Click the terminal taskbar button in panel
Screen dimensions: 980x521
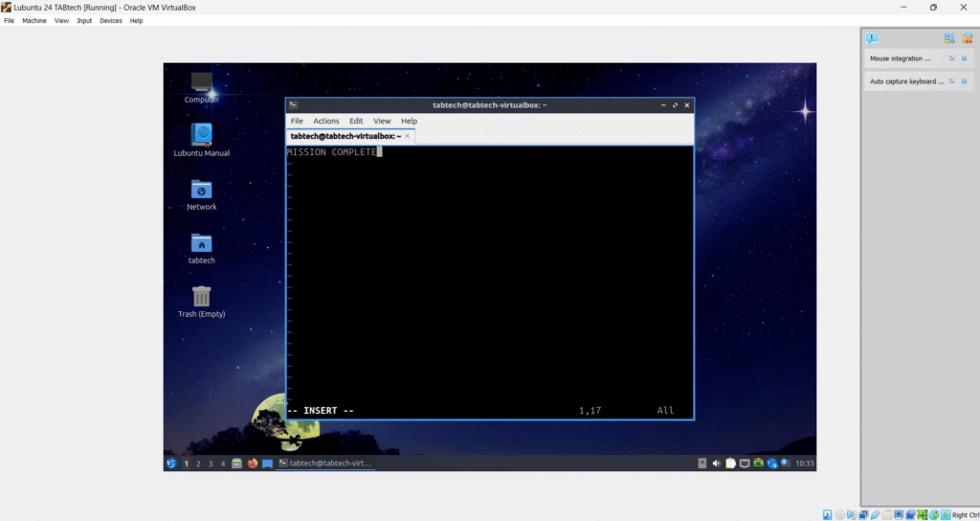coord(325,464)
